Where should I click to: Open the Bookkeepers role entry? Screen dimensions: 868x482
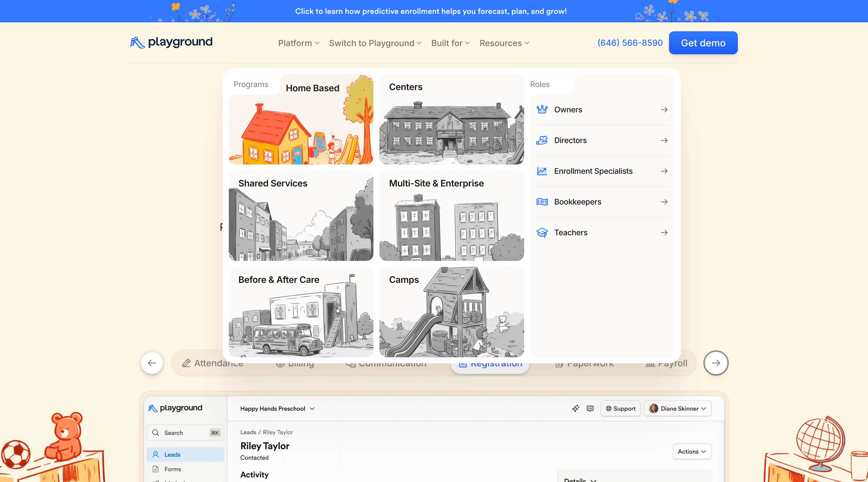pyautogui.click(x=602, y=202)
